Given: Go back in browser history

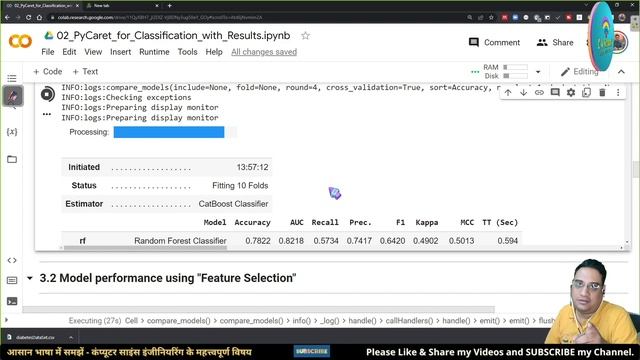Looking at the screenshot, I should (7, 18).
